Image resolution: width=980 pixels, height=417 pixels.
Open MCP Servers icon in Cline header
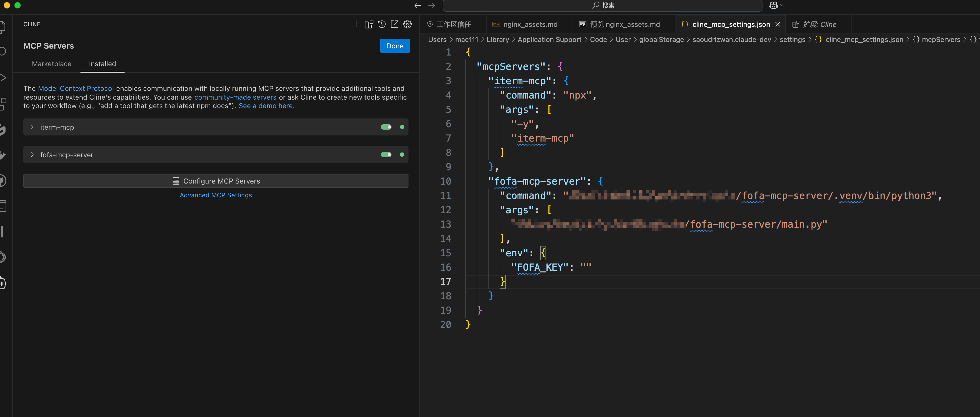(x=369, y=24)
